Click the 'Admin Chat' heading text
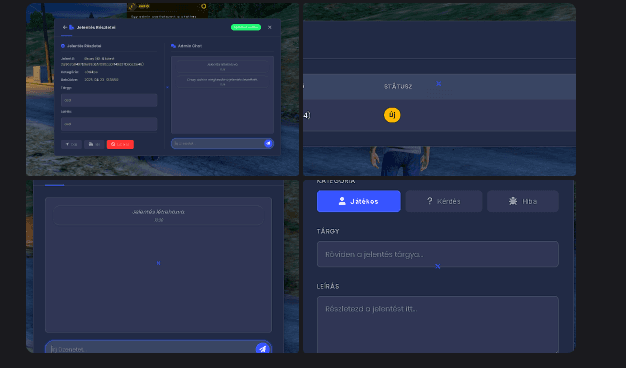Viewport: 626px width, 368px height. click(190, 46)
